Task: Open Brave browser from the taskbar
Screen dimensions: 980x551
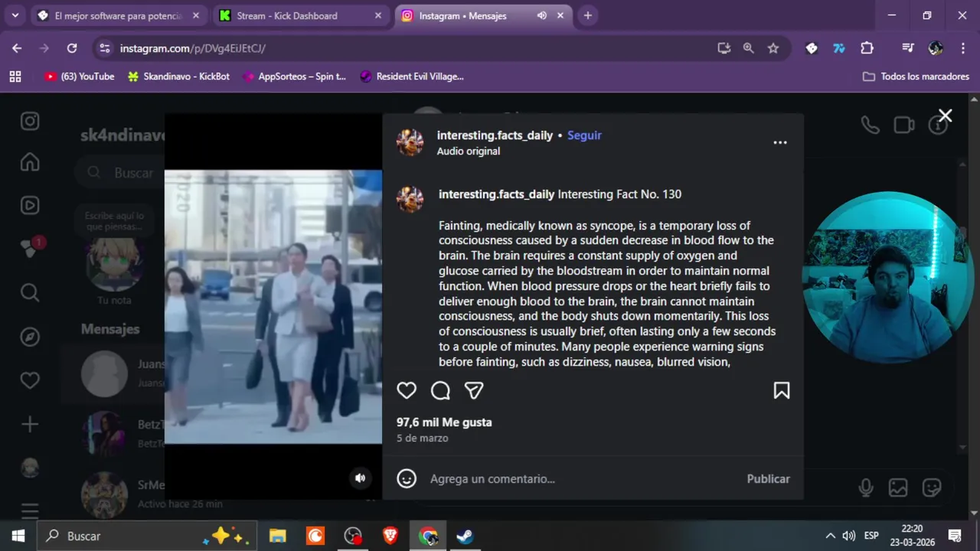Action: coord(390,536)
